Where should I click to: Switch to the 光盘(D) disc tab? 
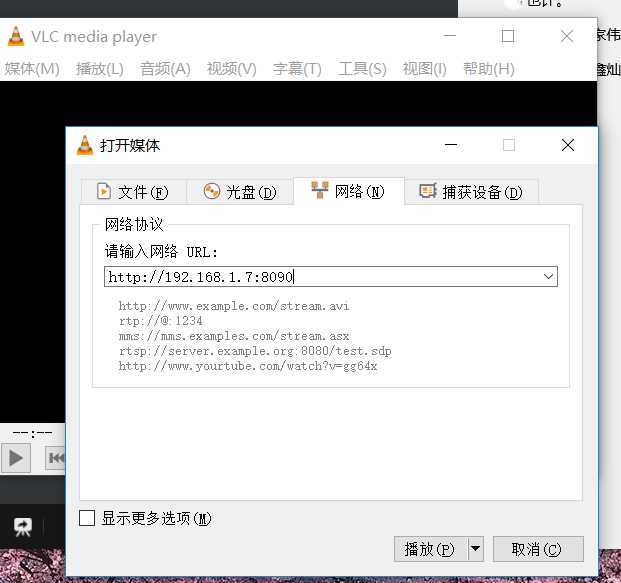[x=240, y=192]
